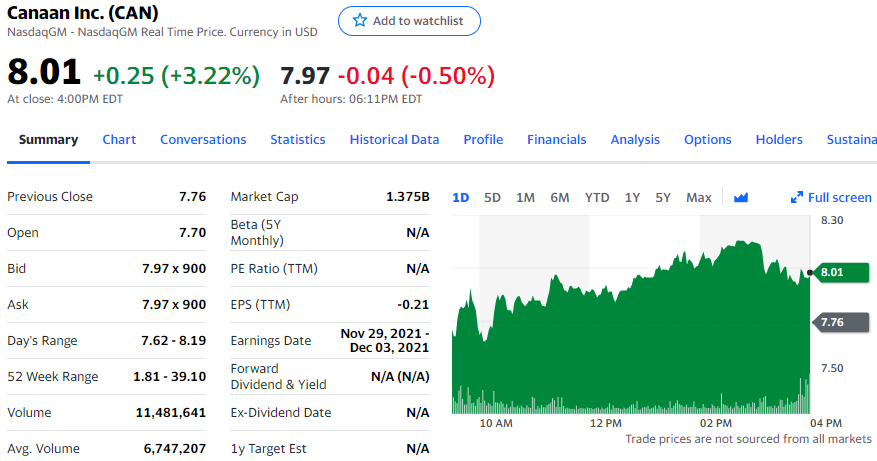Open the Full screen chart link
877x461 pixels.
[x=831, y=197]
